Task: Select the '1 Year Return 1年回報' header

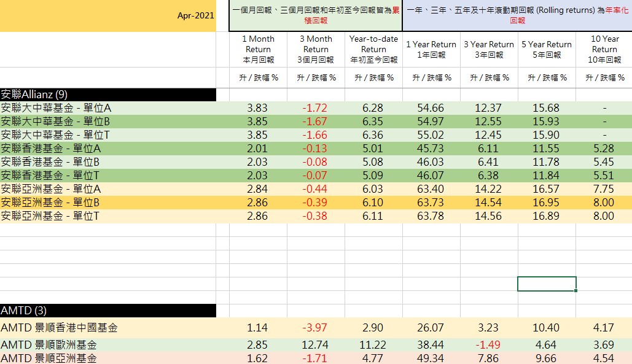Action: 431,50
